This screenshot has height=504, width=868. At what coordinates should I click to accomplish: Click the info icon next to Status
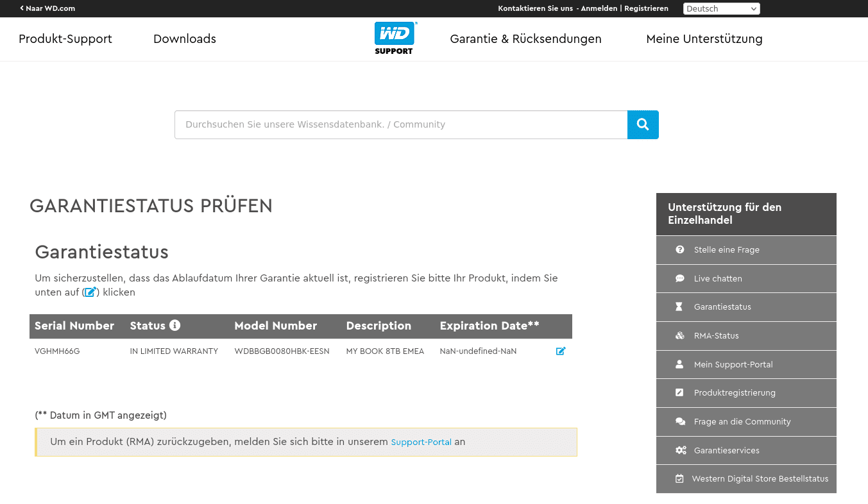coord(174,325)
